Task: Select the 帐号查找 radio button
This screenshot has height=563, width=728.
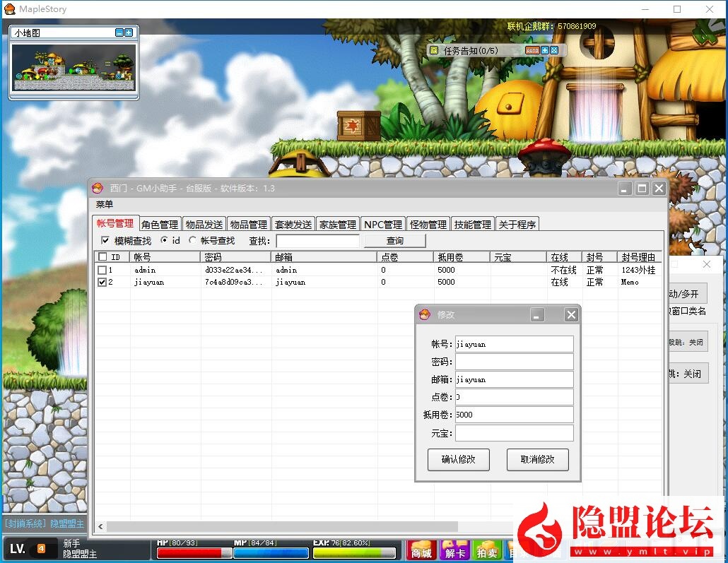Action: 192,241
